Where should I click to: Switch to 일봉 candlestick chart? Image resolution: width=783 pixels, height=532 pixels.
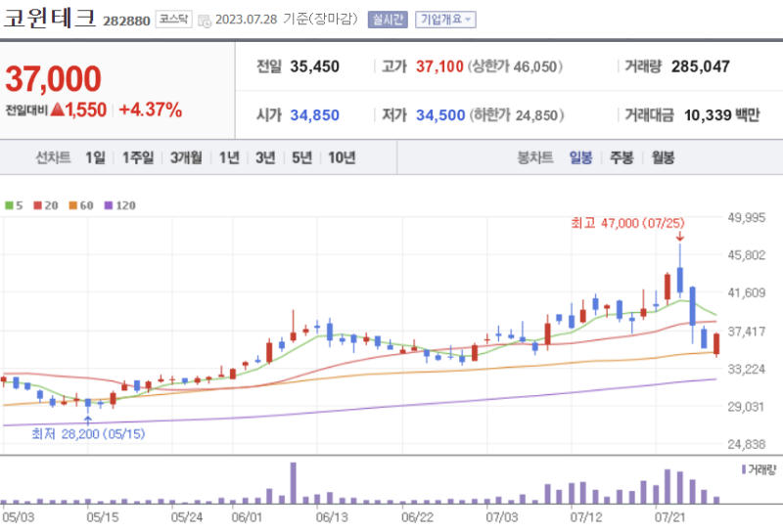pos(580,157)
